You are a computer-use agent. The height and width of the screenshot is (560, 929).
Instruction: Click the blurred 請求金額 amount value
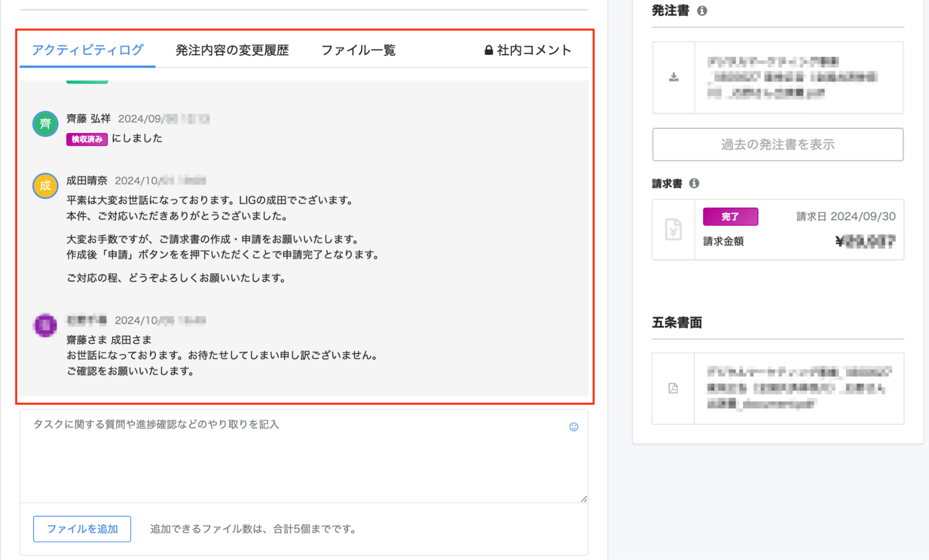tap(865, 241)
